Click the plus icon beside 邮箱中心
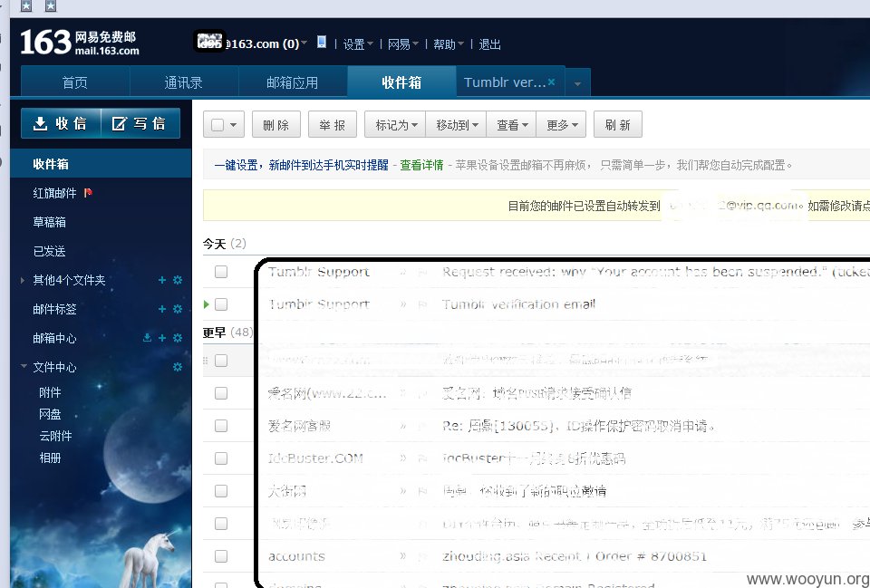This screenshot has width=870, height=588. 162,338
